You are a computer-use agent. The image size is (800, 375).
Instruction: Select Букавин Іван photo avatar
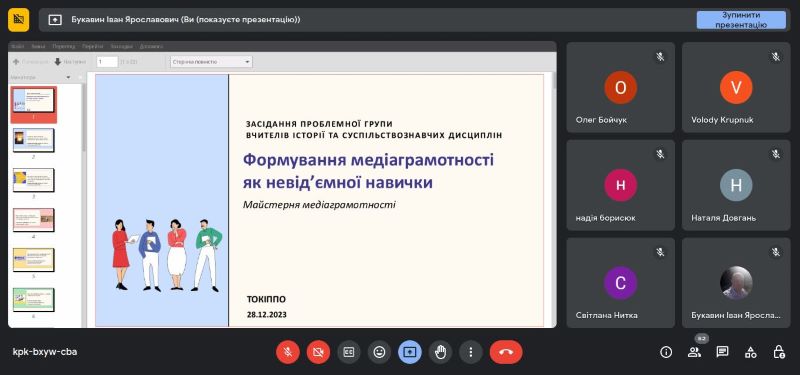736,283
